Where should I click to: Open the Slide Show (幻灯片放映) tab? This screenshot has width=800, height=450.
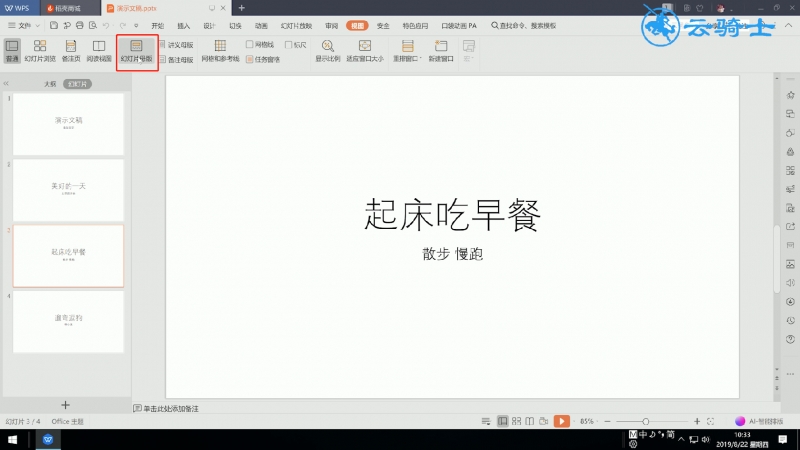[296, 26]
